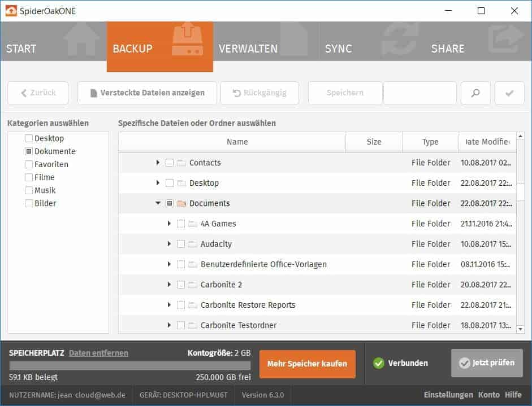Check the Carbonite Restore Reports checkbox
Screen dimensions: 532x406
(x=181, y=305)
